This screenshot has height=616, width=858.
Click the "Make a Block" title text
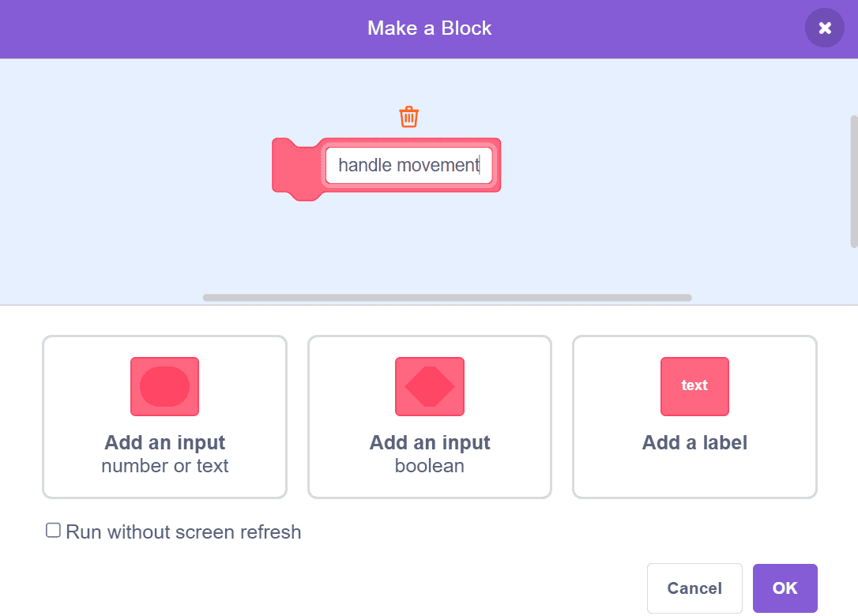429,28
